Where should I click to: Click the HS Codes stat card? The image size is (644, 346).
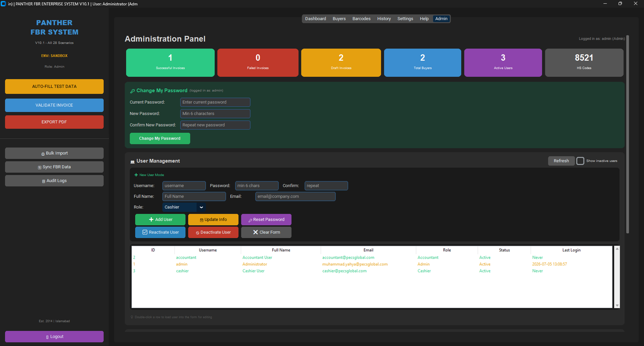(584, 63)
